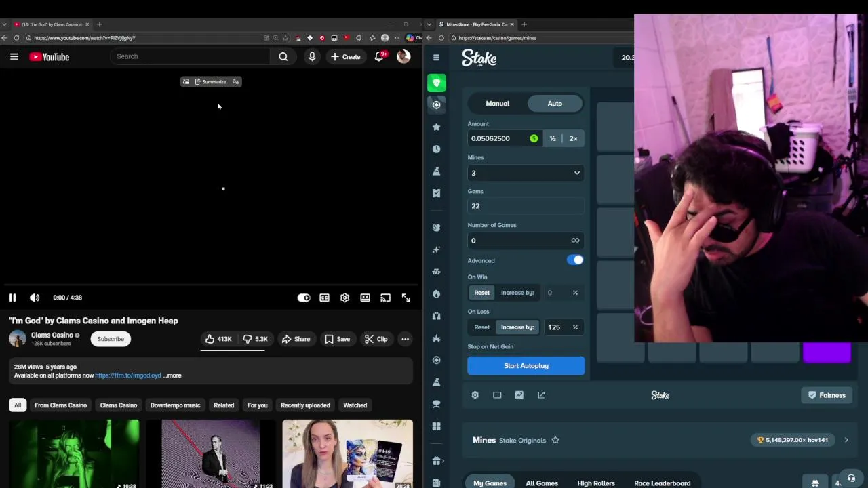This screenshot has width=868, height=488.
Task: Expand the description with ...more
Action: coord(172,375)
